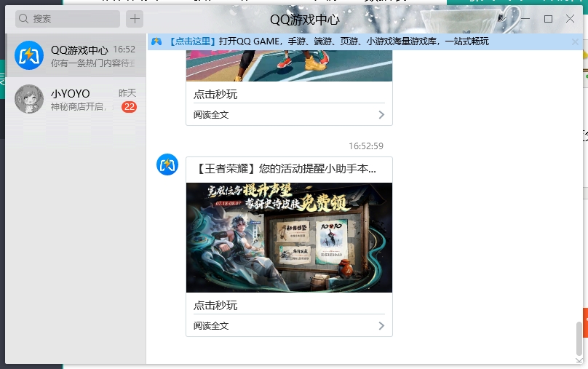Click the search magnifier icon
Viewport: 588px width, 369px height.
click(23, 18)
